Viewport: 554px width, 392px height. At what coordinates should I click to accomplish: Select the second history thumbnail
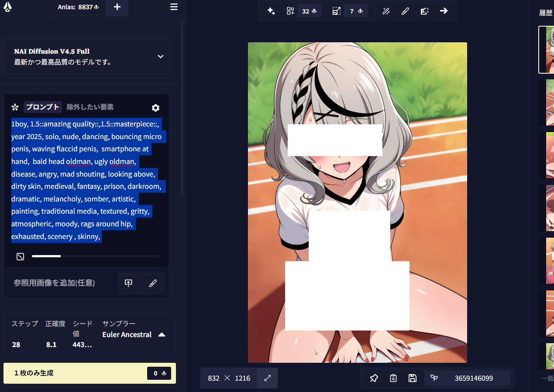(546, 102)
